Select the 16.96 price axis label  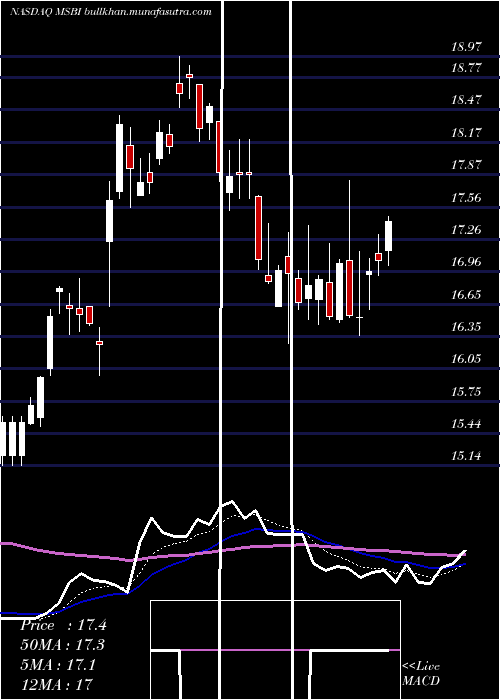467,262
